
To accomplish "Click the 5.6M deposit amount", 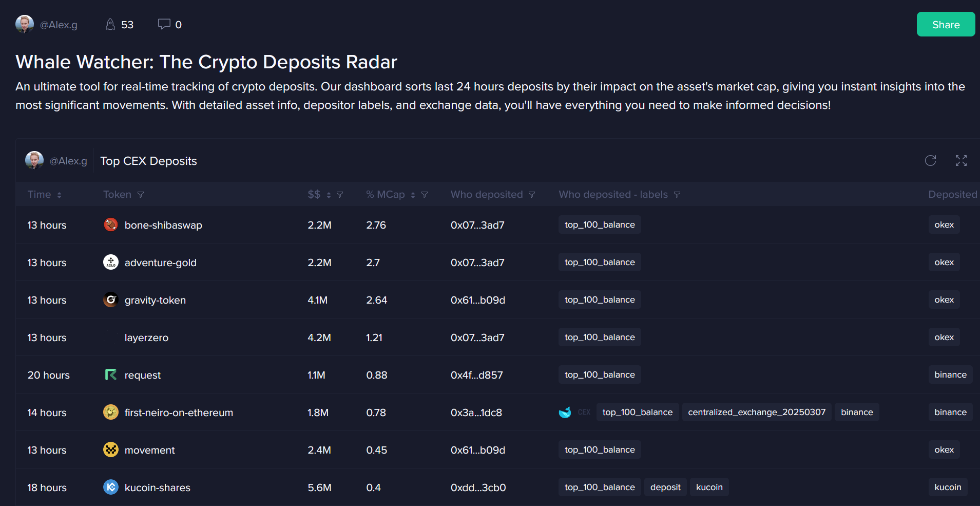I will pos(319,488).
